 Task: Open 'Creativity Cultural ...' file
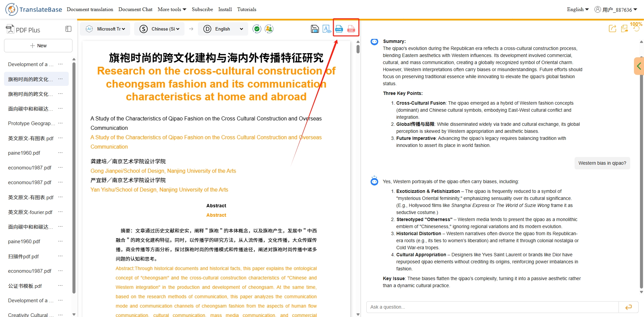click(31, 315)
